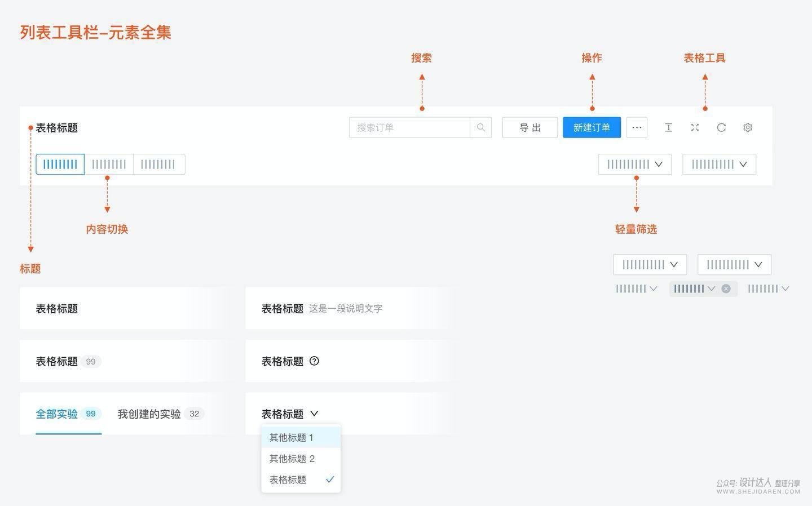The image size is (812, 506).
Task: Toggle fullscreen with the expand icon
Action: tap(695, 127)
